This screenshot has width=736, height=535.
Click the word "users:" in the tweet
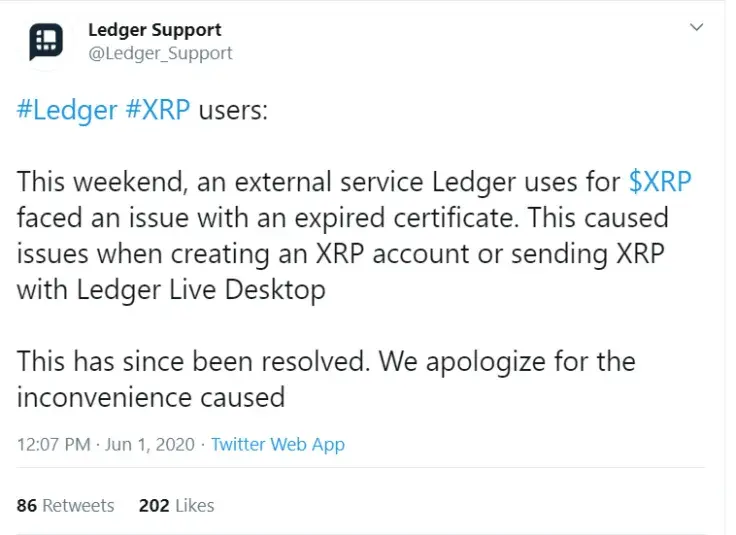(x=233, y=110)
